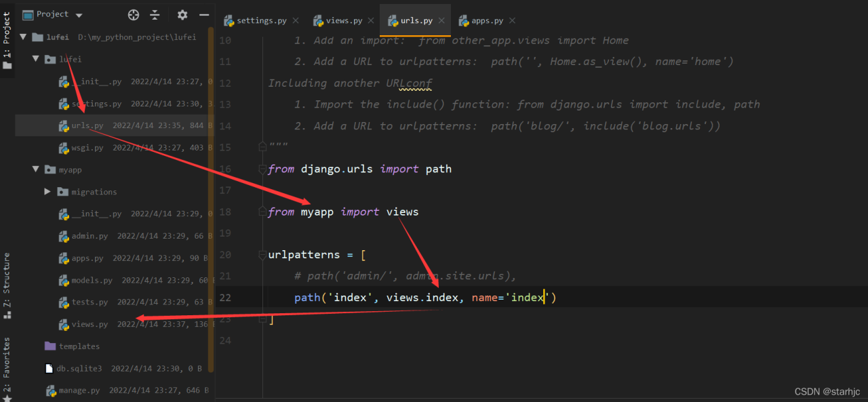Viewport: 868px width, 402px height.
Task: Open Project panel settings gear
Action: [182, 14]
